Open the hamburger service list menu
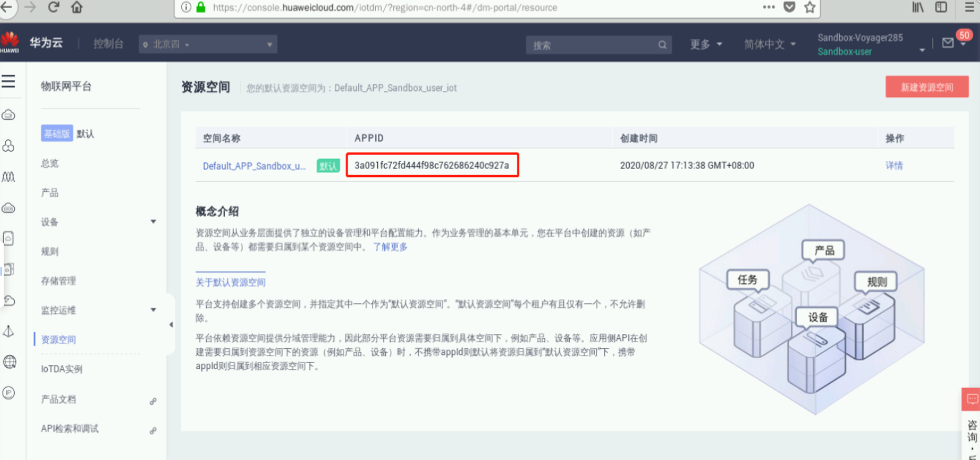 point(8,82)
